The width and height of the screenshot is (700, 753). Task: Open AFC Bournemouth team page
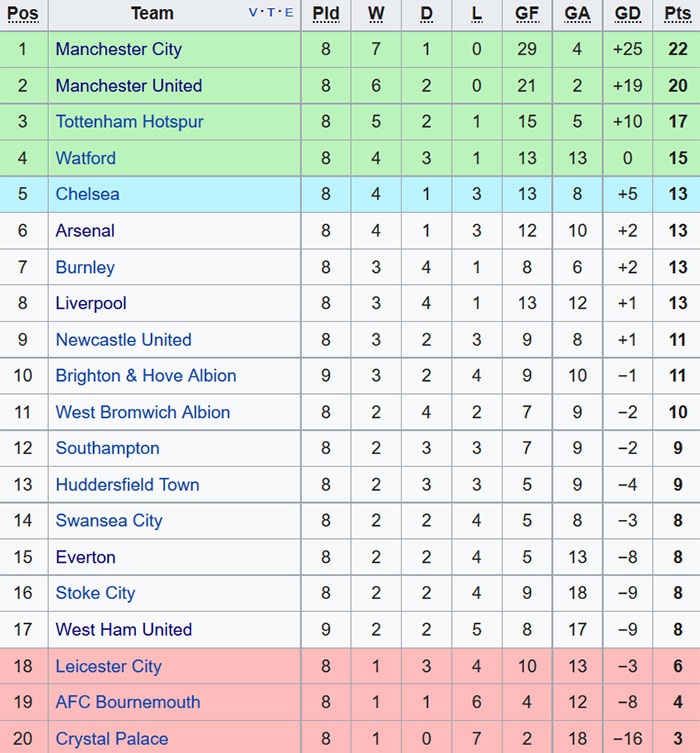[x=127, y=702]
